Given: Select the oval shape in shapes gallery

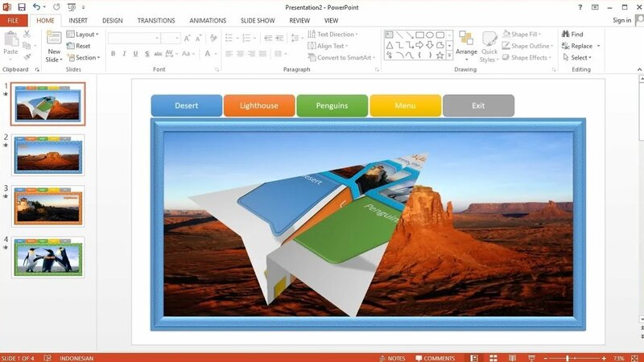Looking at the screenshot, I should tap(430, 35).
